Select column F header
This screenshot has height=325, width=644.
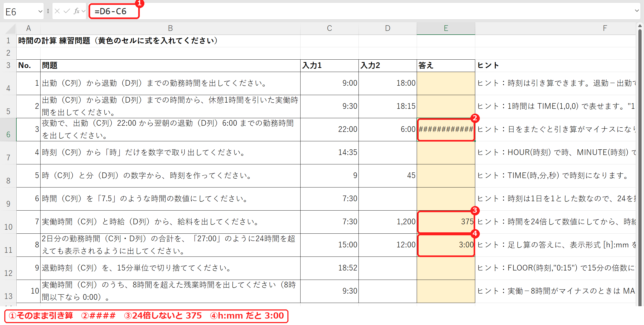point(555,28)
